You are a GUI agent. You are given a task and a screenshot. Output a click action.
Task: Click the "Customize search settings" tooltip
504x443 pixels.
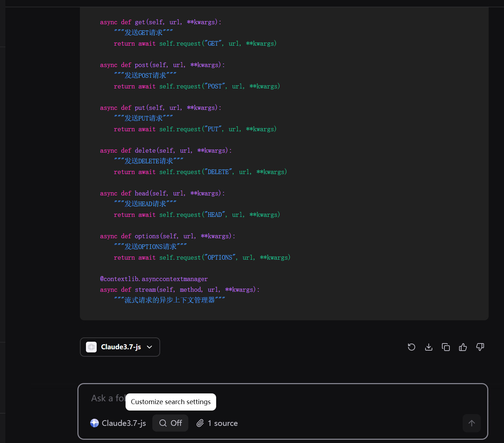click(x=170, y=402)
